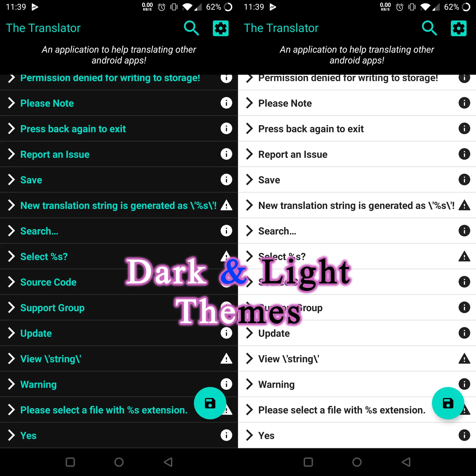Tap save FAB button (dark theme)
This screenshot has height=476, width=476.
(210, 403)
